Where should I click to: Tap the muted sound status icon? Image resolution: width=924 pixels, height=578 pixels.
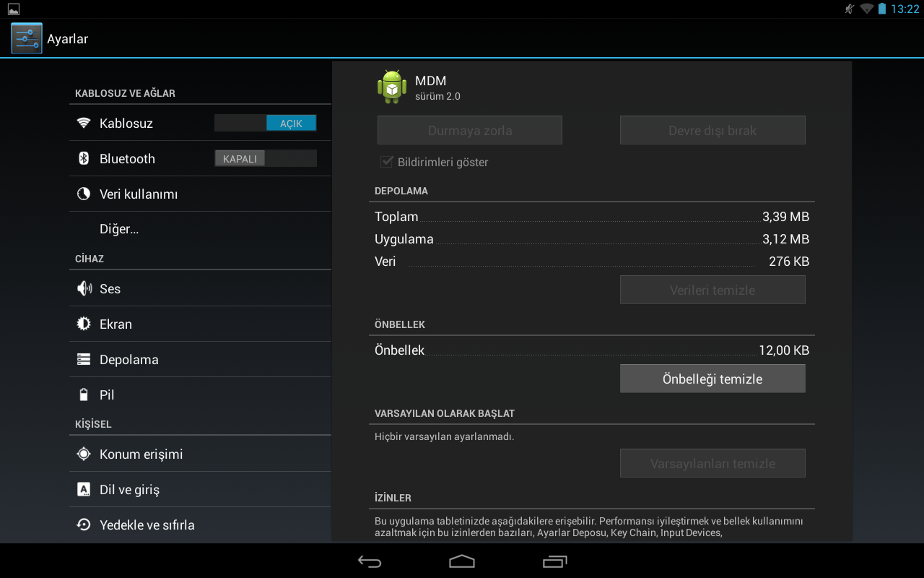[x=850, y=9]
